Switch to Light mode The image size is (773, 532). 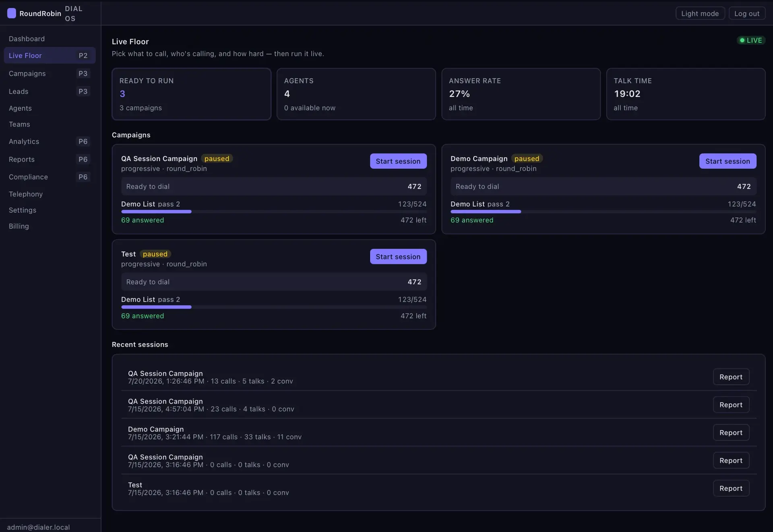pyautogui.click(x=700, y=13)
